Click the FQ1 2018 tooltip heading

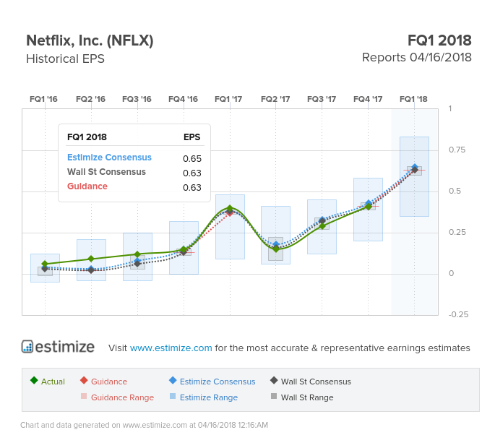87,137
